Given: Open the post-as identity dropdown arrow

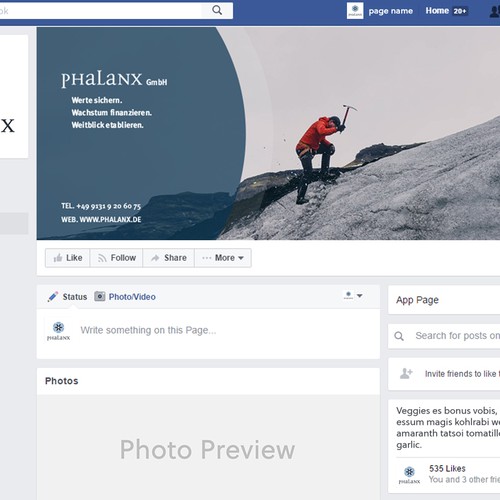Looking at the screenshot, I should tap(360, 296).
